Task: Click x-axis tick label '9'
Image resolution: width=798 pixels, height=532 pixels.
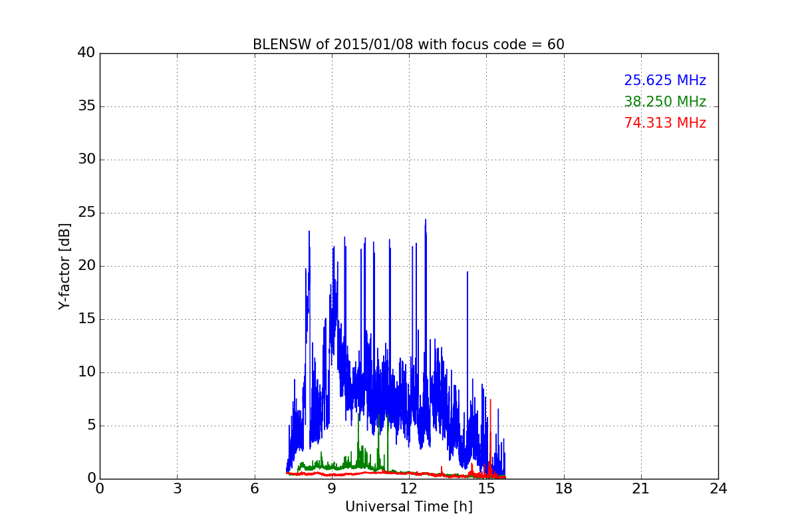Action: (x=332, y=489)
